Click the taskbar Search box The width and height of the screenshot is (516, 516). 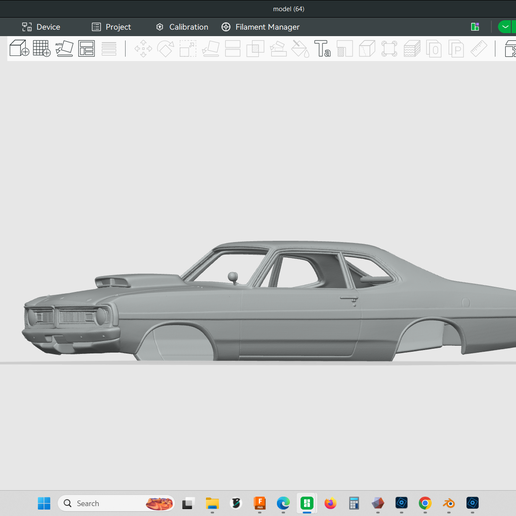116,503
